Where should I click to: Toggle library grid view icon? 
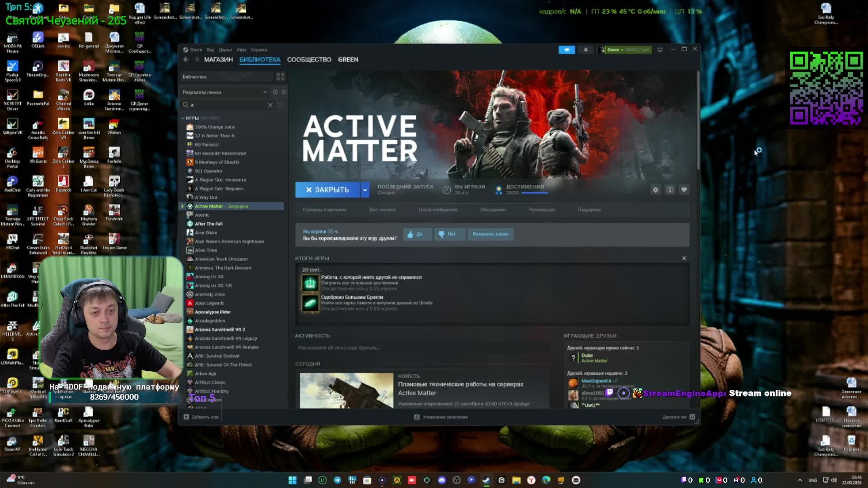coord(280,77)
